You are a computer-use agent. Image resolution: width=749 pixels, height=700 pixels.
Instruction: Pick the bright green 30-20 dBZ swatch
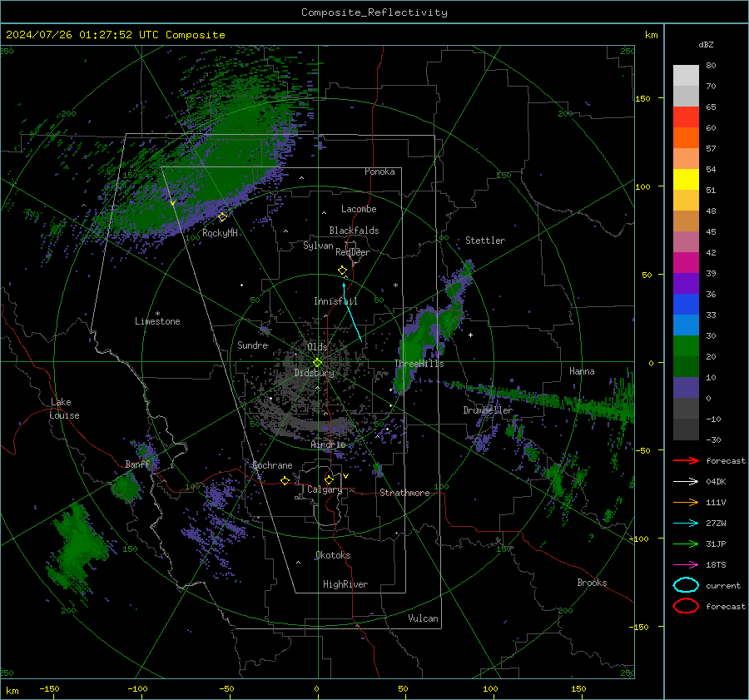pyautogui.click(x=686, y=346)
